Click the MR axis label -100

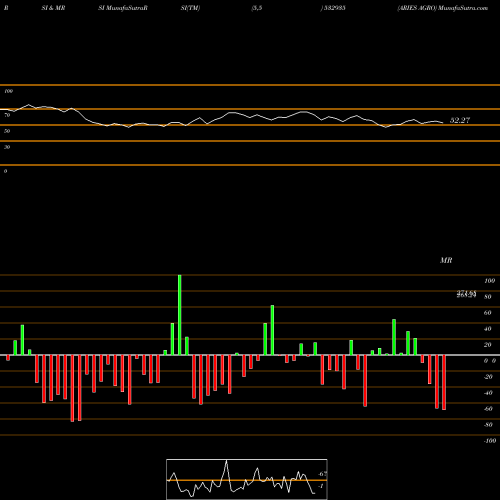pyautogui.click(x=490, y=441)
